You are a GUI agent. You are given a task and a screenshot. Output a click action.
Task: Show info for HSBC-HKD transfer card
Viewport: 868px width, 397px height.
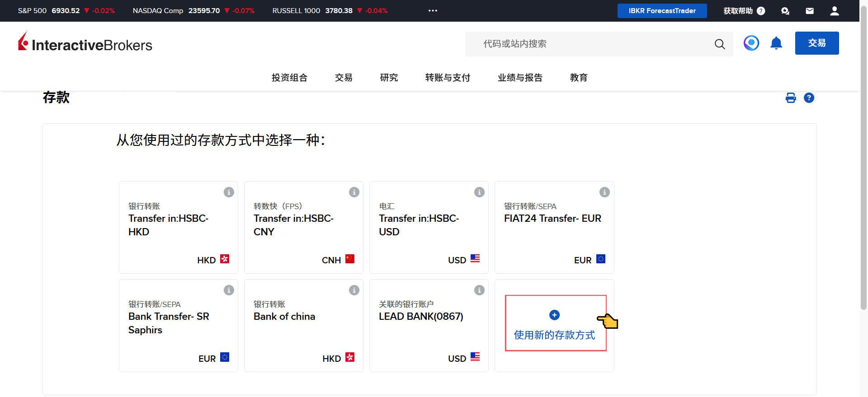point(229,192)
